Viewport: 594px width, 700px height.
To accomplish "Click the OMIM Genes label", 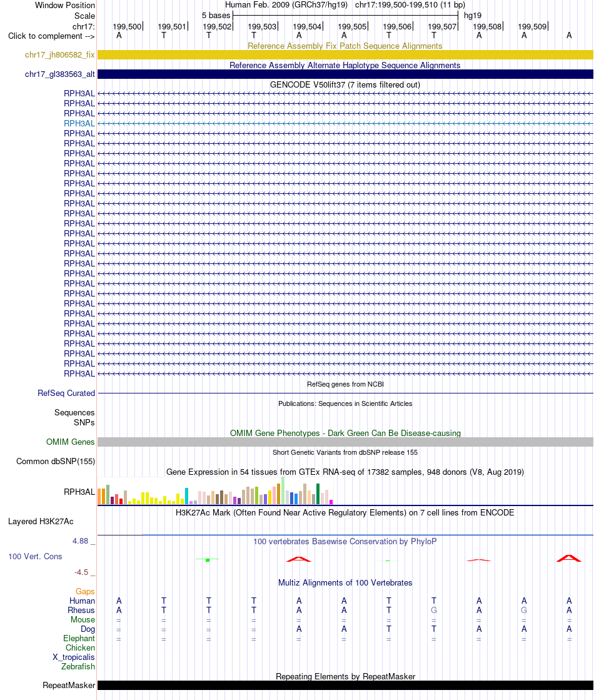I will pos(71,442).
